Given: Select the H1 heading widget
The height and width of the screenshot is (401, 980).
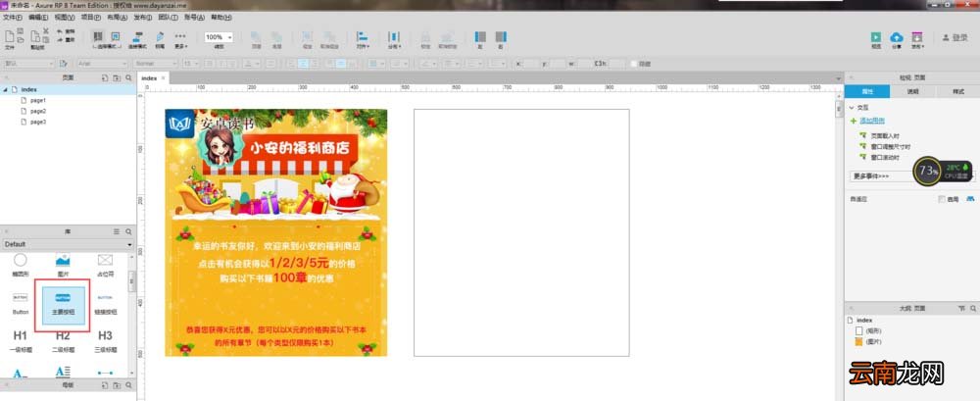Looking at the screenshot, I should [x=21, y=341].
